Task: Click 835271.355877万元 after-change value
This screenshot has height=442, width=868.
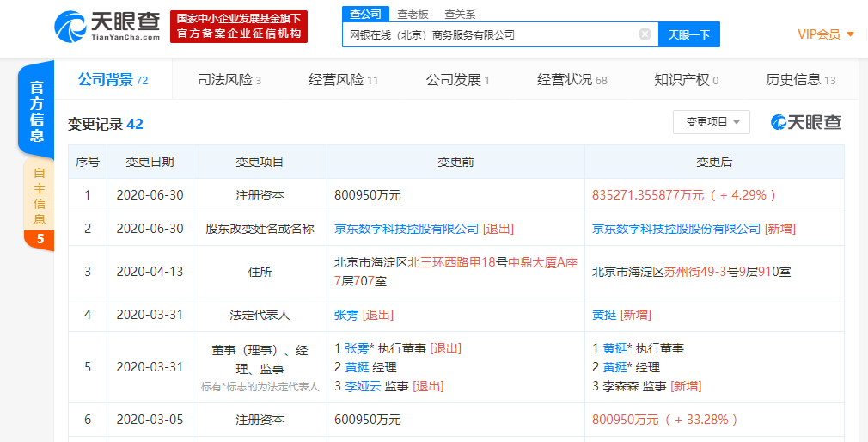Action: [x=684, y=195]
